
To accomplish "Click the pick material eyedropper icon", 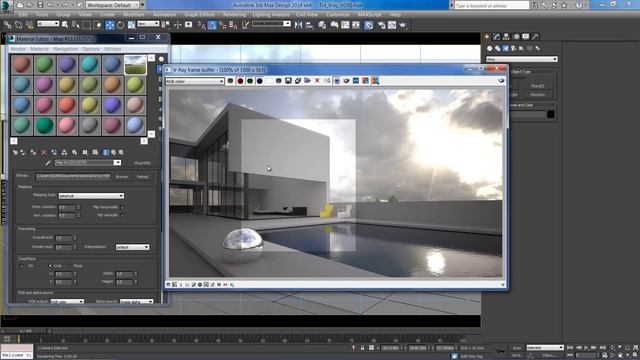I will 48,163.
